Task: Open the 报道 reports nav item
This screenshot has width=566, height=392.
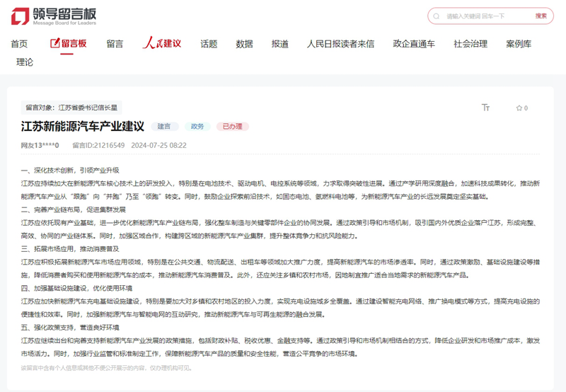Action: (x=280, y=44)
